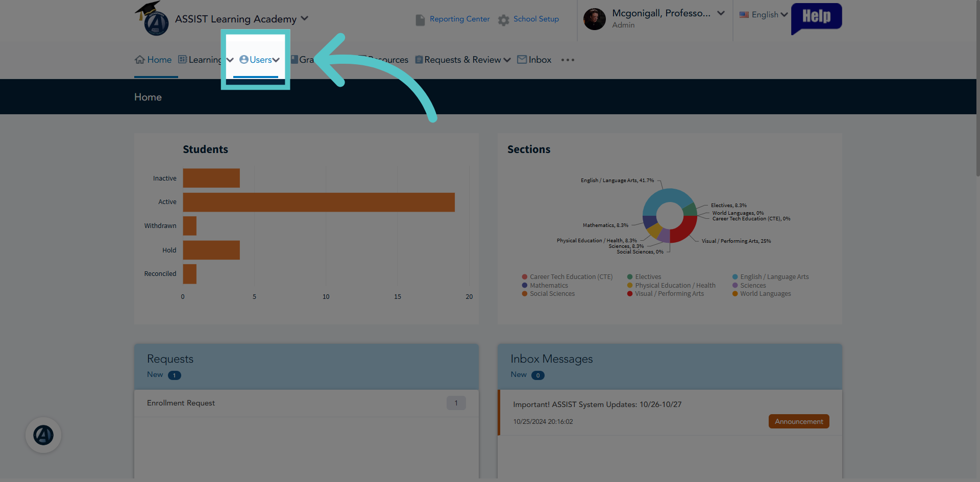Viewport: 980px width, 482px height.
Task: Expand the Users dropdown chevron
Action: [x=276, y=60]
